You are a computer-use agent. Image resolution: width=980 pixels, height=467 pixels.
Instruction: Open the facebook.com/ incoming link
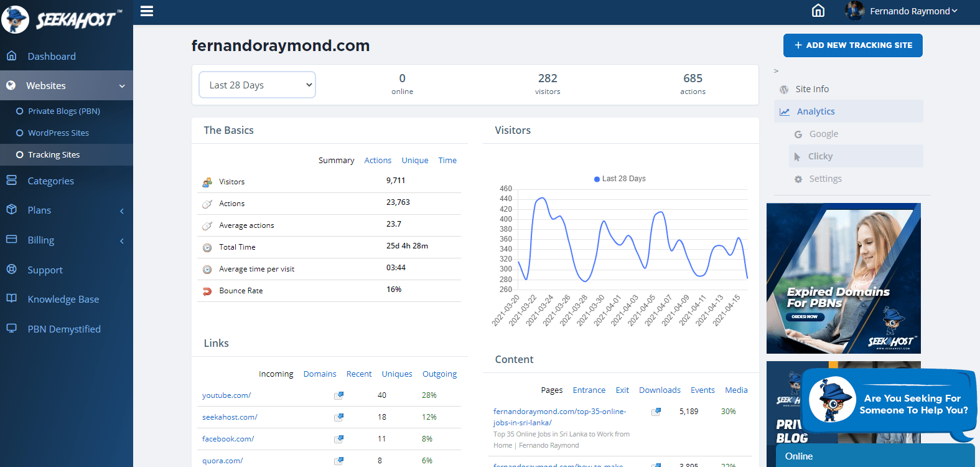pyautogui.click(x=228, y=439)
